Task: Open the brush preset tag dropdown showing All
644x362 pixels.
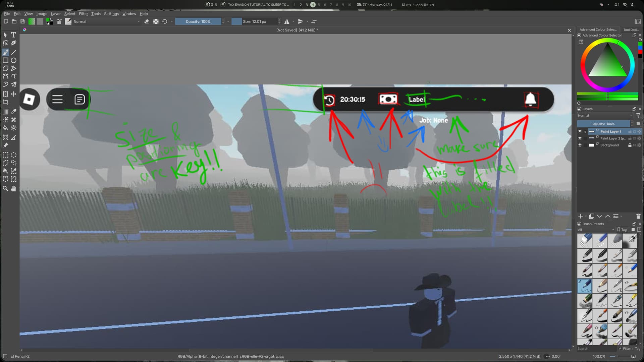Action: click(595, 230)
